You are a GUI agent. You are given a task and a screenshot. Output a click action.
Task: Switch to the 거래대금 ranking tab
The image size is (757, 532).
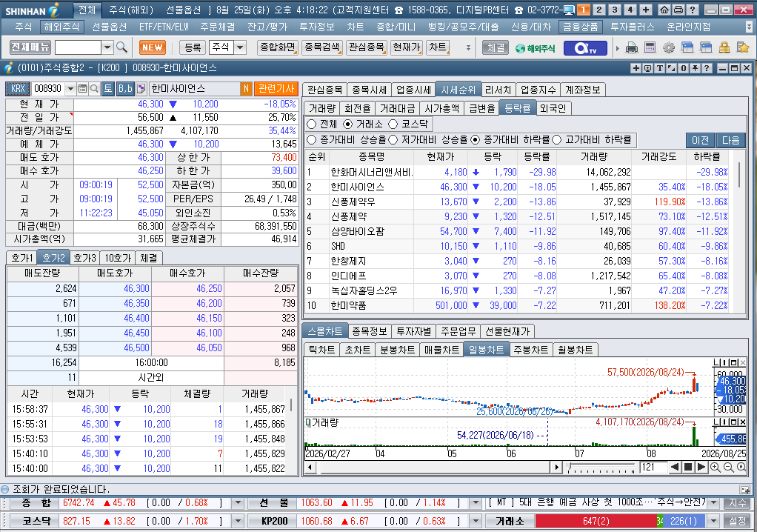coord(397,108)
